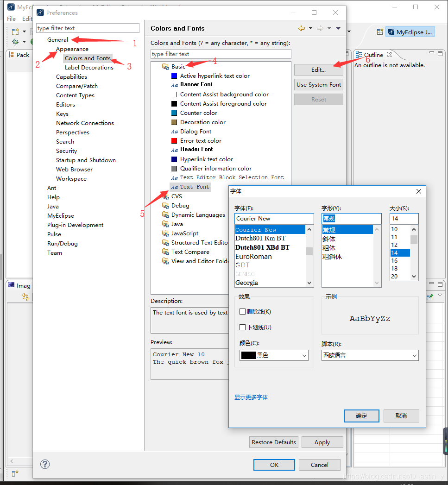
Task: Select 粗体 in the font style list
Action: [347, 248]
